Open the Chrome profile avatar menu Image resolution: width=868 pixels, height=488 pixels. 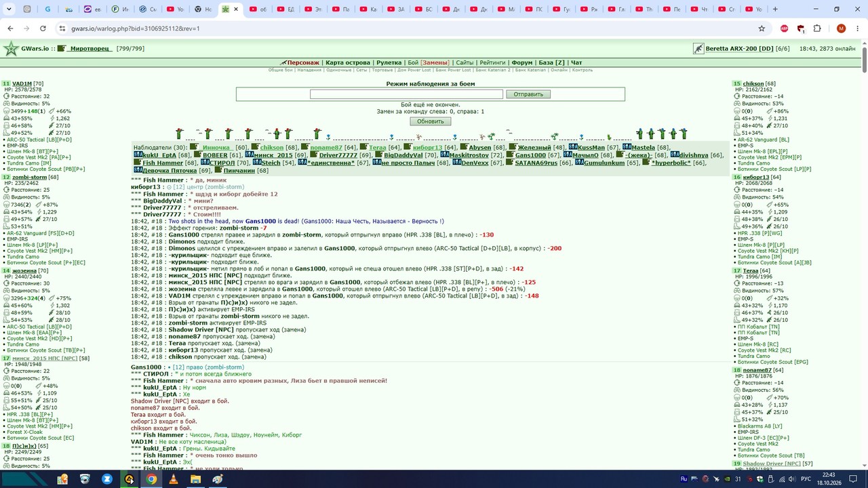[842, 28]
